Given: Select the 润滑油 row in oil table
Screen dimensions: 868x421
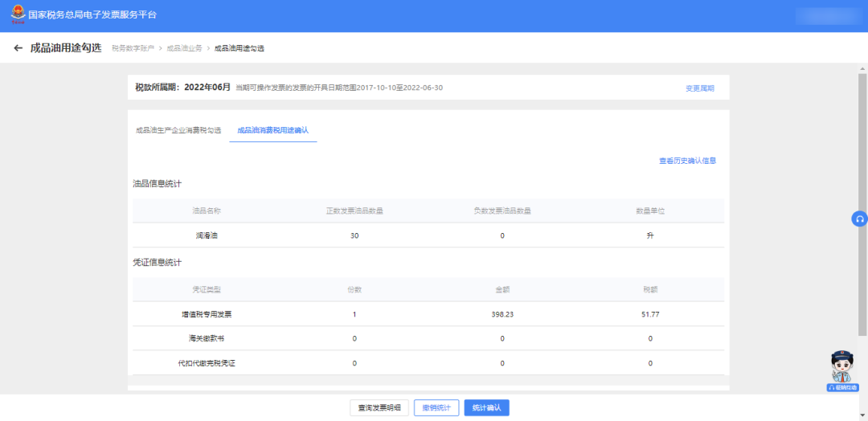Looking at the screenshot, I should (207, 235).
